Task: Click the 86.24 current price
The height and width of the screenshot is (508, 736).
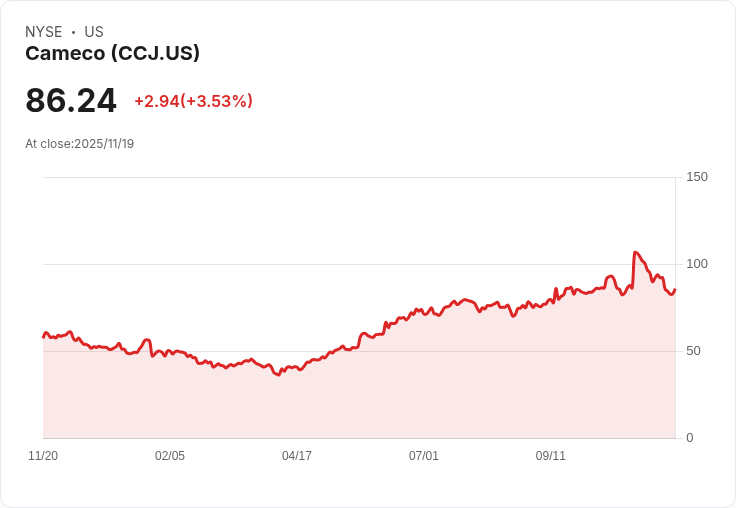Action: coord(71,101)
